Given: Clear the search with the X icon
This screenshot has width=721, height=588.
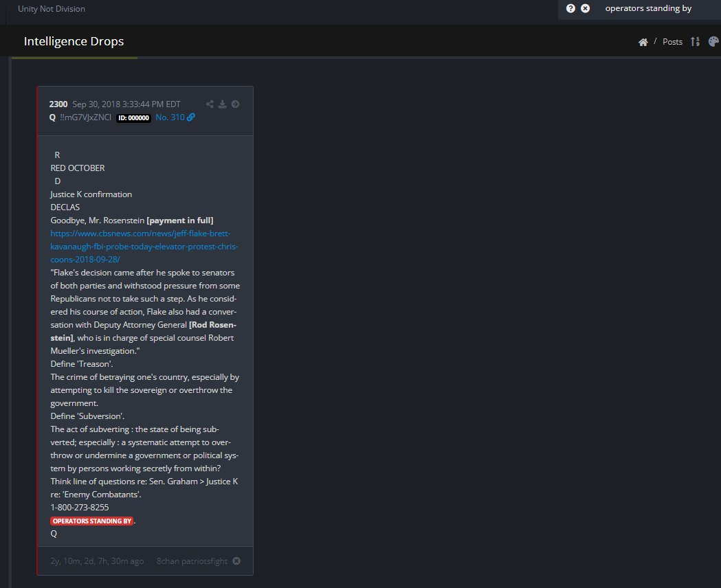Looking at the screenshot, I should pyautogui.click(x=586, y=8).
